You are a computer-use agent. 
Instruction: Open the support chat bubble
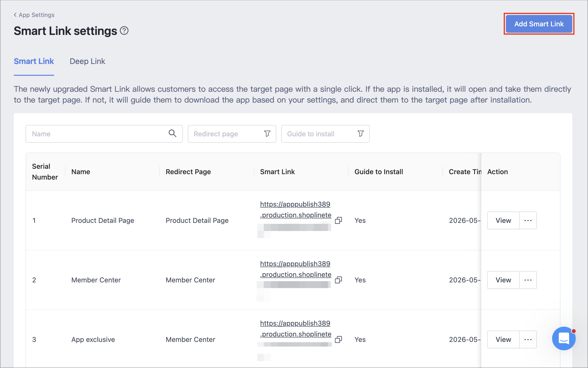point(564,338)
